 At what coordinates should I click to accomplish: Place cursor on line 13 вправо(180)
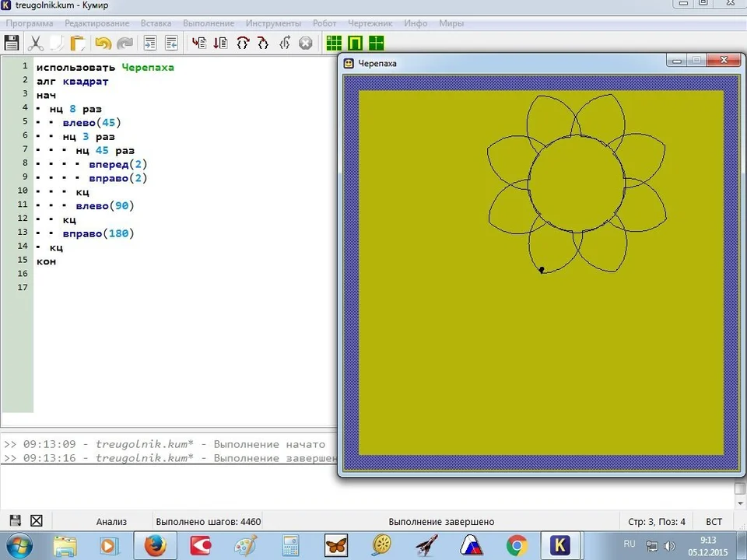(98, 233)
